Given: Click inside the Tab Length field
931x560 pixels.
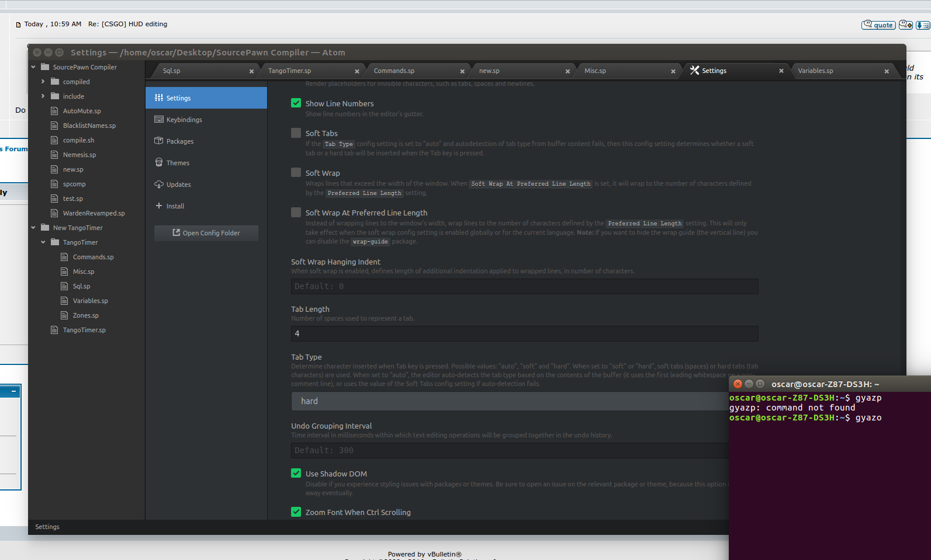Looking at the screenshot, I should coord(525,333).
